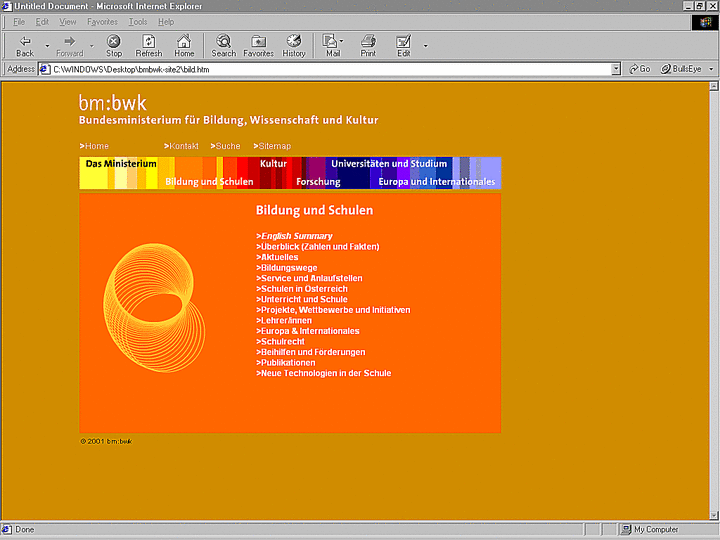Click the IE icon in title bar
Viewport: 720px width, 540px height.
[x=7, y=6]
